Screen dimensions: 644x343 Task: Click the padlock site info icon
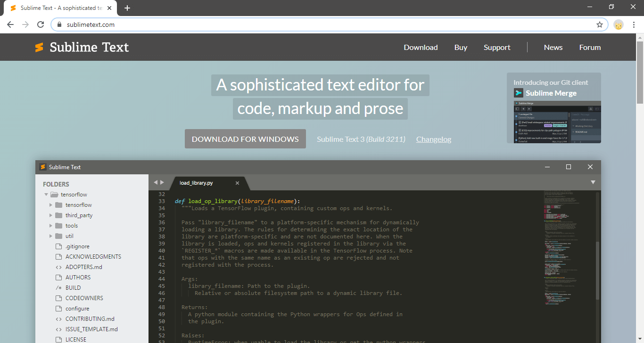point(59,24)
